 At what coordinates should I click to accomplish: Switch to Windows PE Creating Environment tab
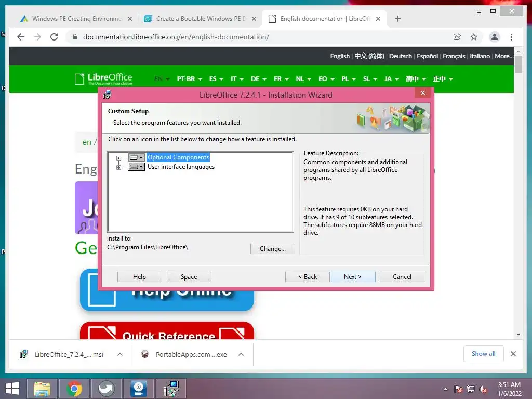(76, 19)
